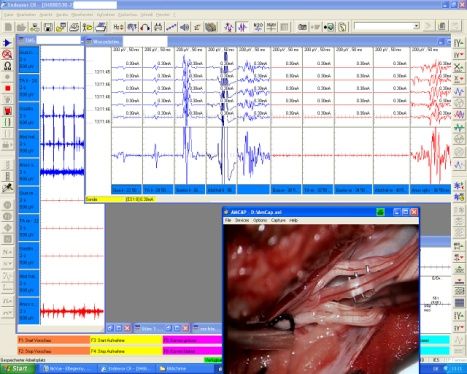Toggle the highlighted waveform view toolbar button
This screenshot has width=467, height=374.
pos(242,27)
